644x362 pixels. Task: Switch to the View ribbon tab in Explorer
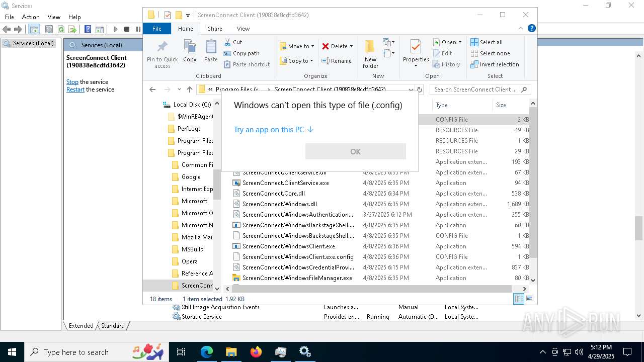(x=243, y=29)
